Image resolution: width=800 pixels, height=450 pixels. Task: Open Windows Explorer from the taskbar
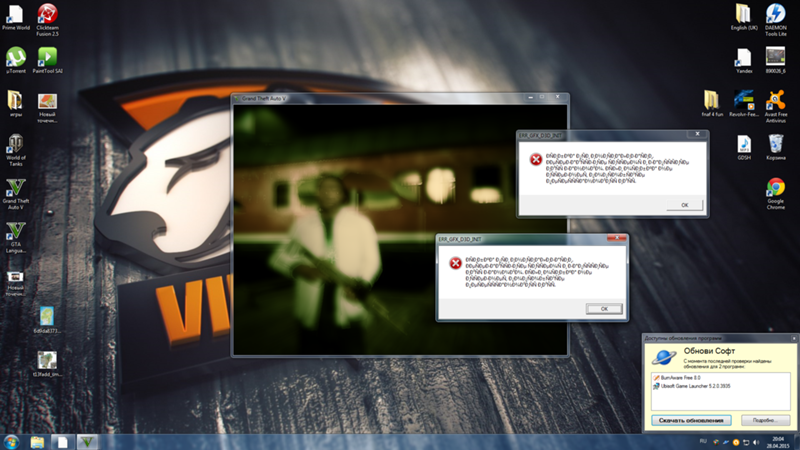click(x=37, y=442)
